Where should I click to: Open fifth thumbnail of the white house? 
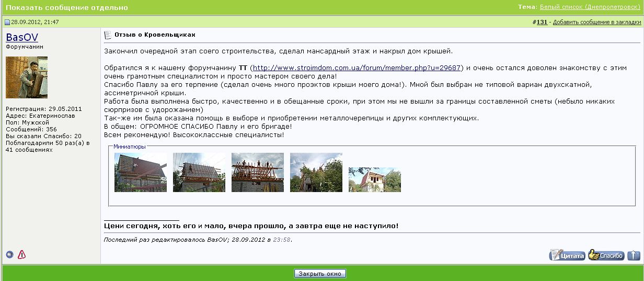coord(375,180)
